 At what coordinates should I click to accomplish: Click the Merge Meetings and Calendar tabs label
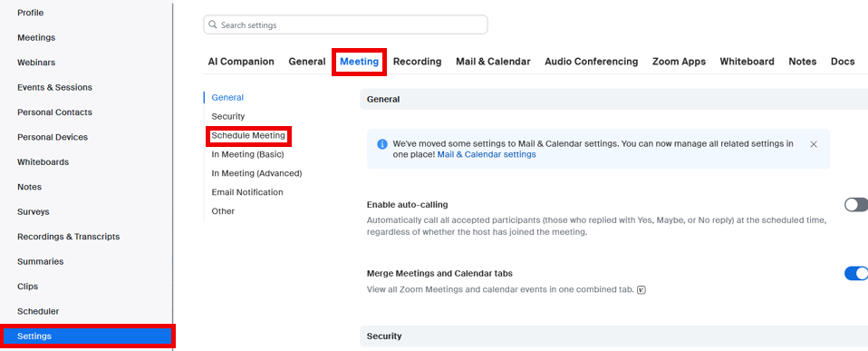pyautogui.click(x=439, y=273)
